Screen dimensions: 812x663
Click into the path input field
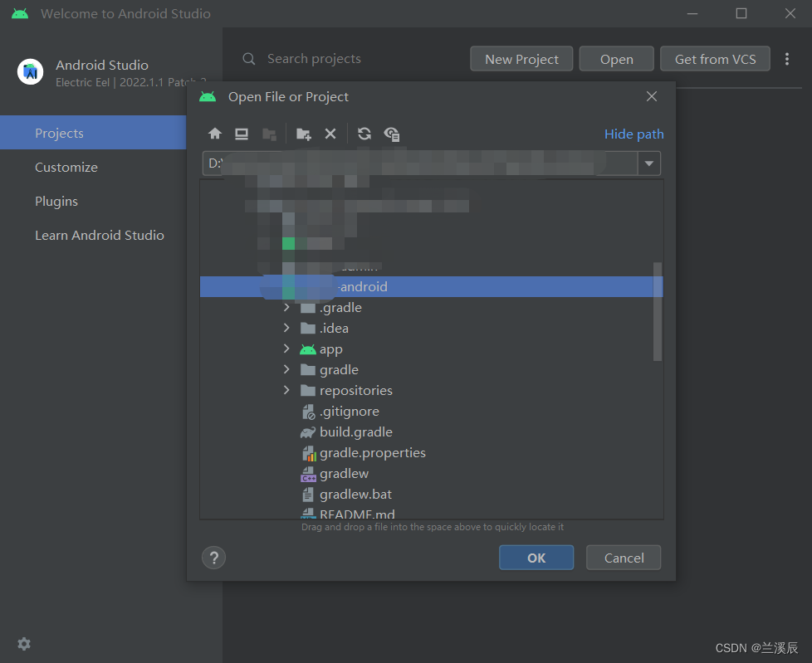pyautogui.click(x=420, y=163)
